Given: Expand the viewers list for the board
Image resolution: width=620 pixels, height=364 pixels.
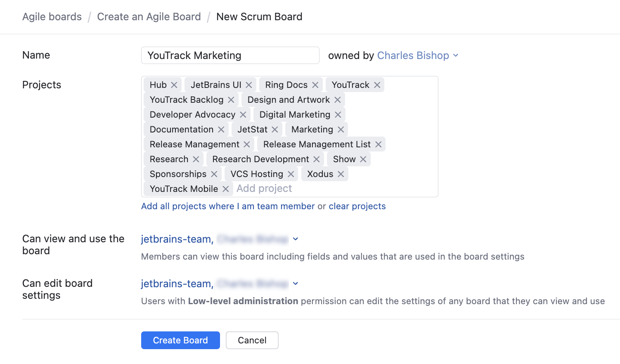Looking at the screenshot, I should pos(295,239).
